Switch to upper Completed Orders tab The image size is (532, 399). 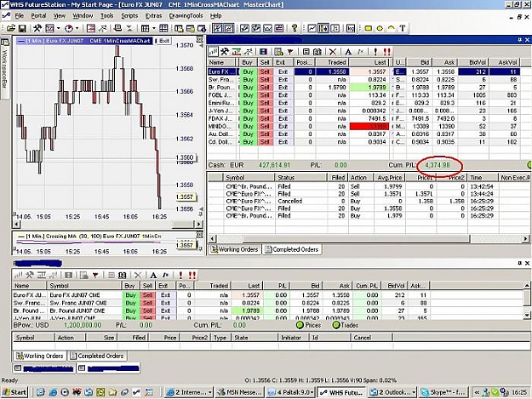pyautogui.click(x=292, y=249)
